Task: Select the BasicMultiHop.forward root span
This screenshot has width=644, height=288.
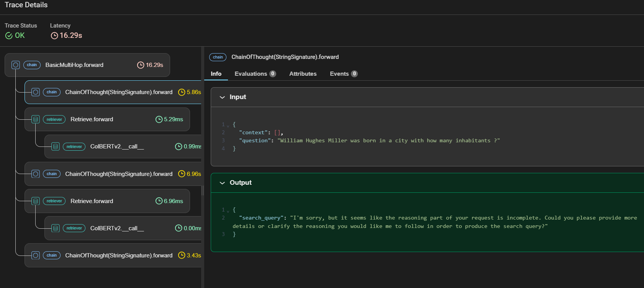Action: pos(87,65)
